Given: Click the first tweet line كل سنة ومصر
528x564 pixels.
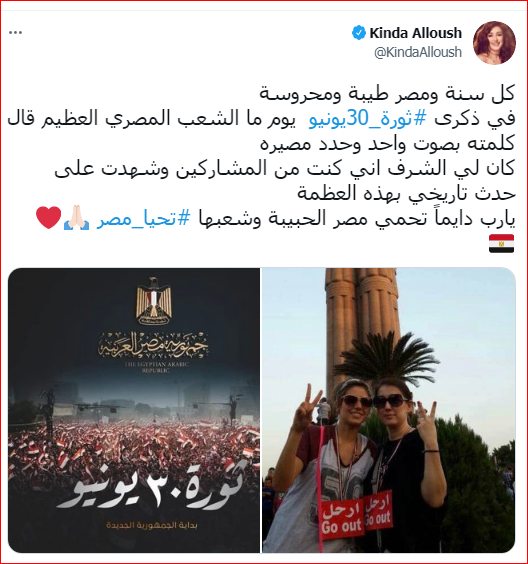Looking at the screenshot, I should (387, 94).
